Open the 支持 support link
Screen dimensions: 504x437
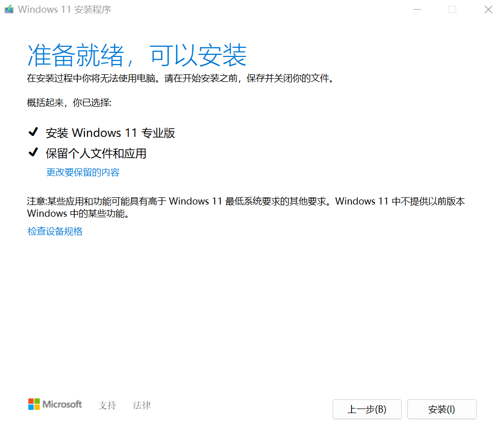(x=107, y=405)
